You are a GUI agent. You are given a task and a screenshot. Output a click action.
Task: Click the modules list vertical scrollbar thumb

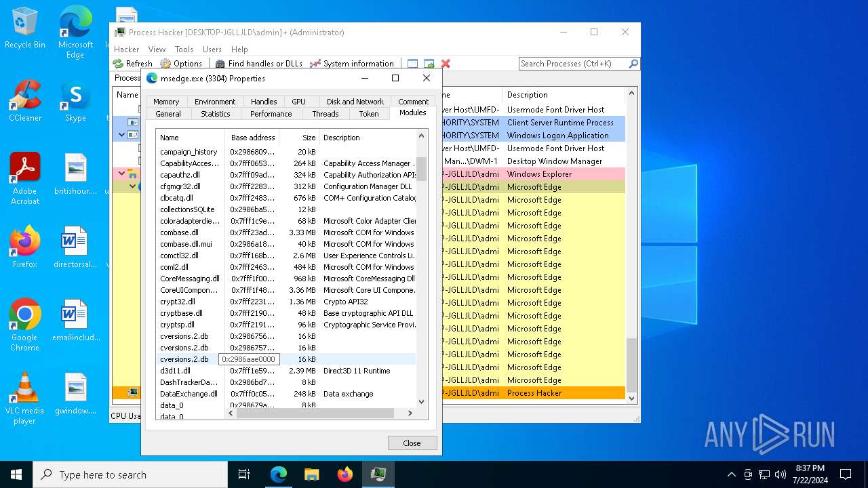(421, 169)
